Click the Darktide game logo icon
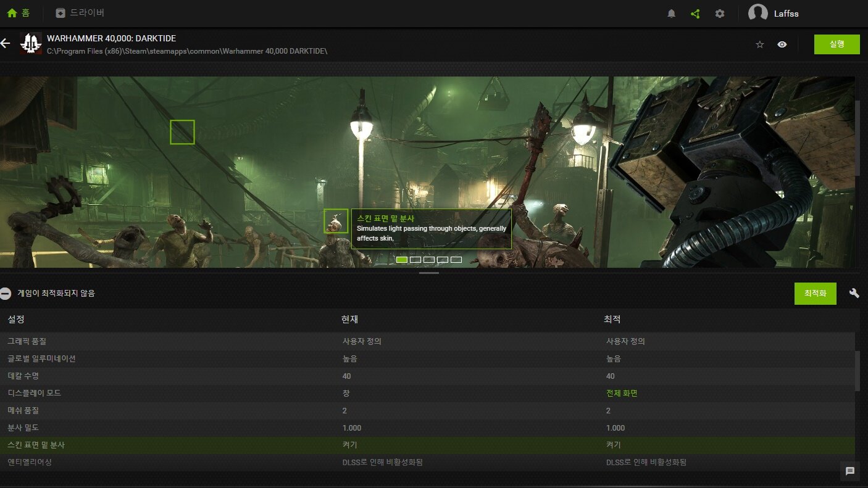868x488 pixels. tap(31, 44)
